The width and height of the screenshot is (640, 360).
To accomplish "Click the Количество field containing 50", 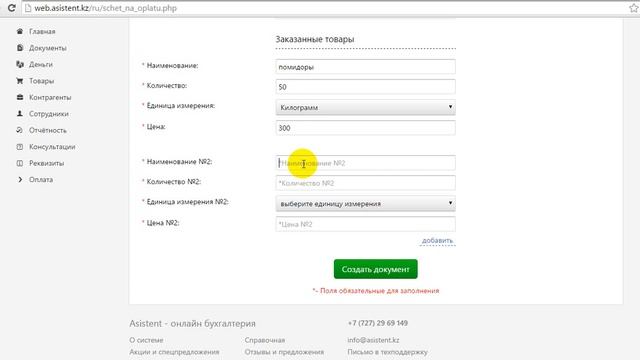I will click(x=365, y=87).
